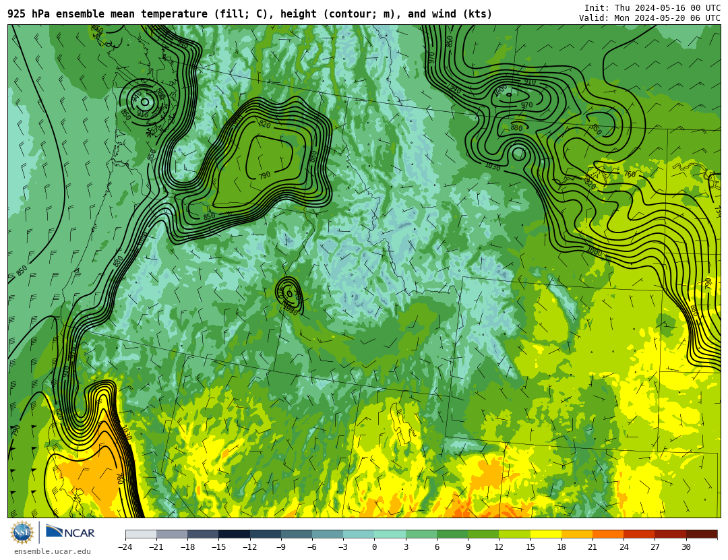
Task: Pick the yellow colorbar swatch between 15 and 18
Action: point(545,534)
